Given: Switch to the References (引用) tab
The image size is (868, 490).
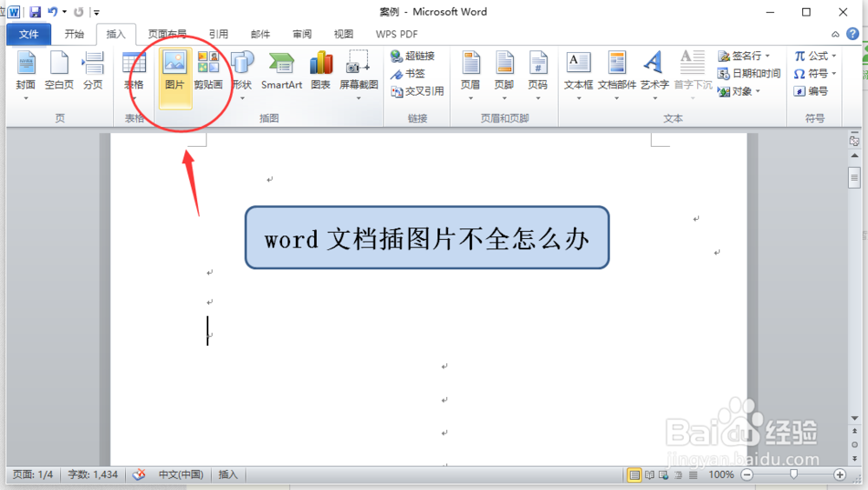Looking at the screenshot, I should [219, 35].
